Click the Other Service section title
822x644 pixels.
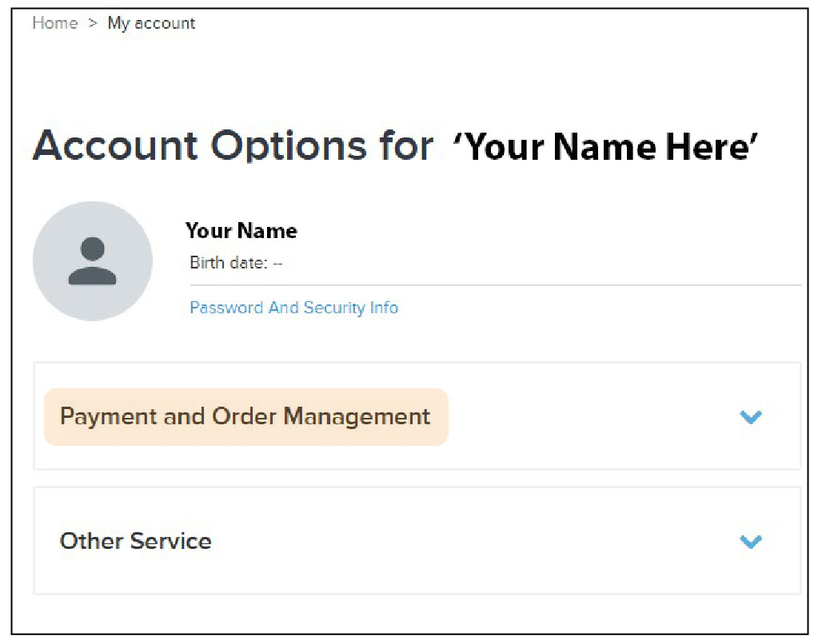(135, 541)
